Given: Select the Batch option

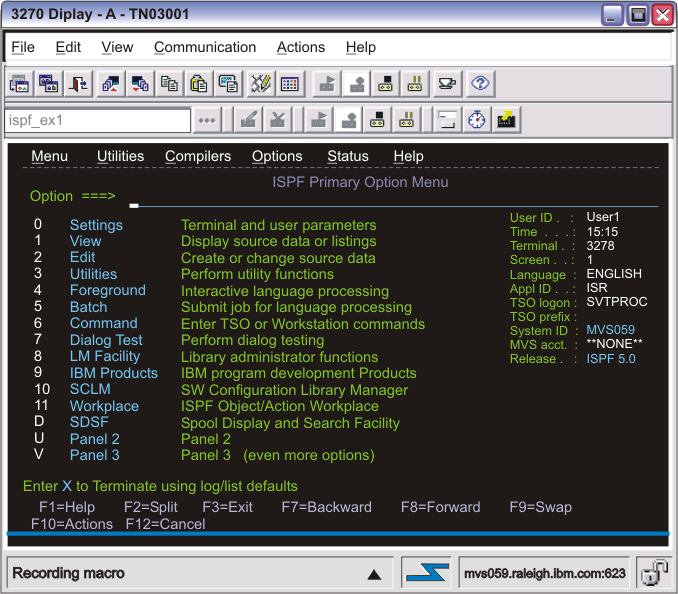Looking at the screenshot, I should (89, 307).
